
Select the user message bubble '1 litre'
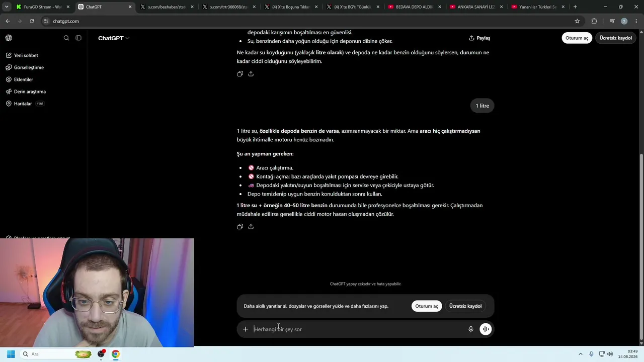pos(482,106)
